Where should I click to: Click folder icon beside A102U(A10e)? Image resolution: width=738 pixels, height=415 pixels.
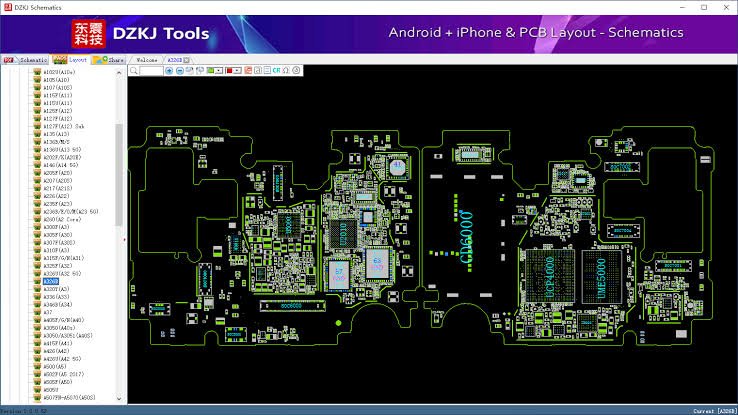click(x=37, y=72)
